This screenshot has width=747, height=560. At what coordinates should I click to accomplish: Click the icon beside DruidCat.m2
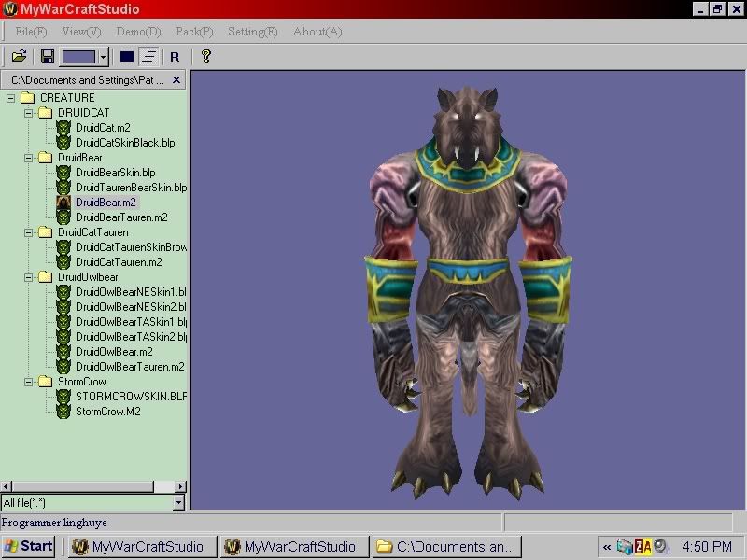(63, 128)
